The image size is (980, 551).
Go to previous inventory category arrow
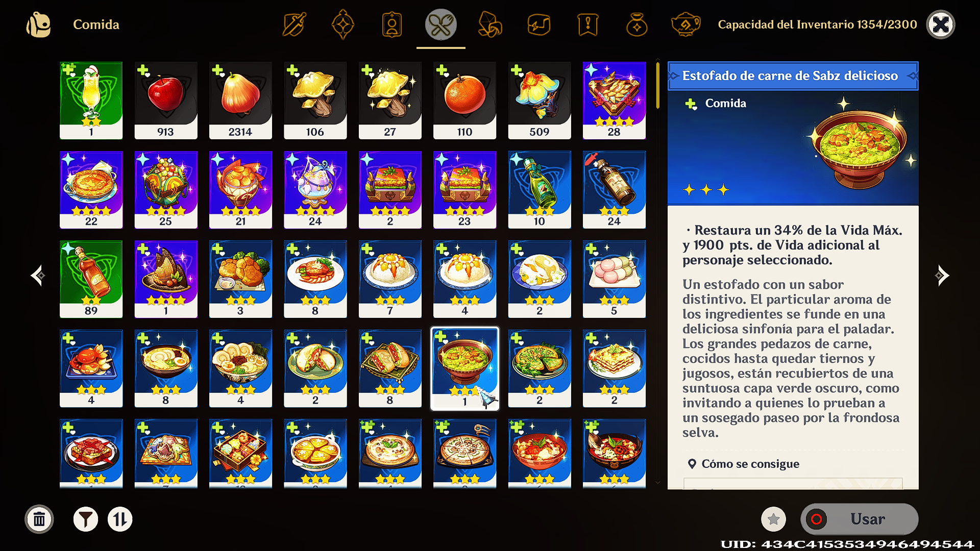click(x=37, y=275)
